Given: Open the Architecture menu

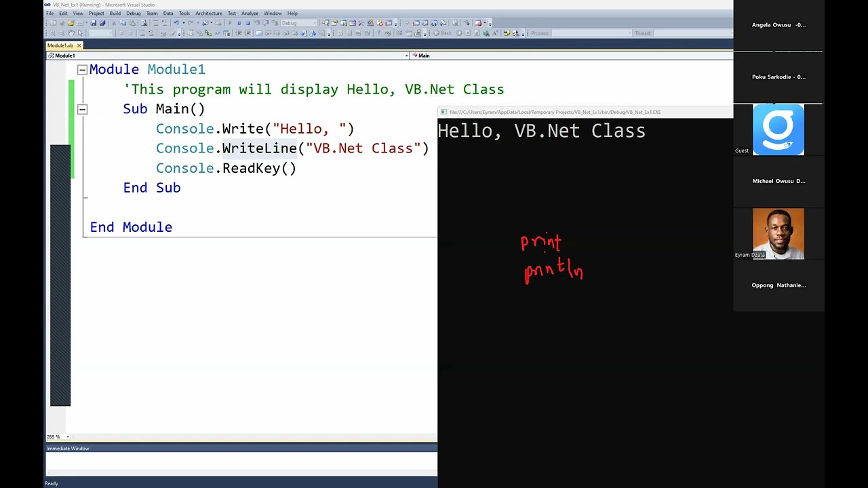Looking at the screenshot, I should coord(208,14).
